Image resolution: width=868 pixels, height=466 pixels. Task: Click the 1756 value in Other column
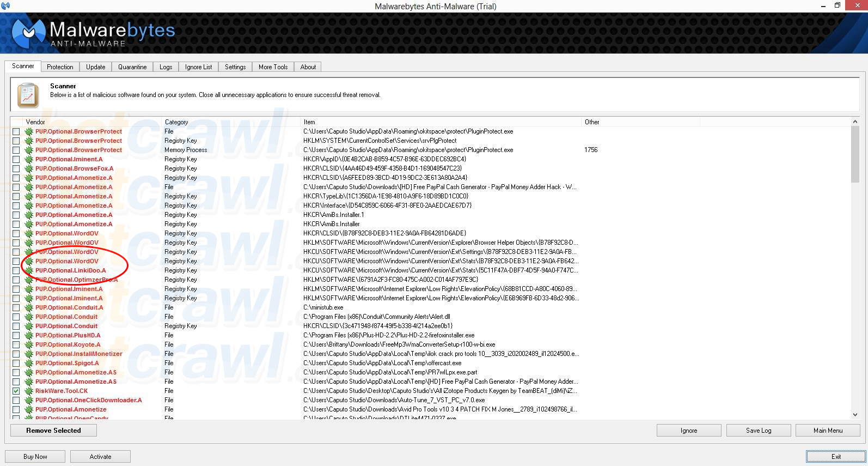pyautogui.click(x=591, y=150)
